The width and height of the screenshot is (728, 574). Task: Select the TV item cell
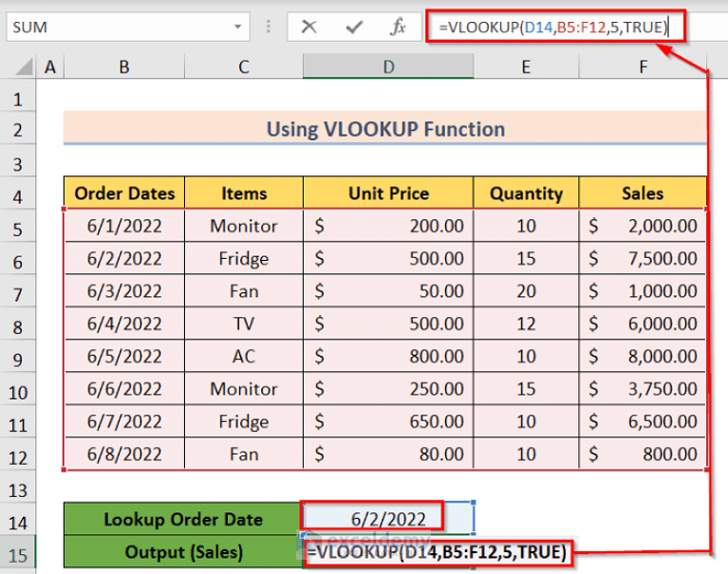click(244, 324)
